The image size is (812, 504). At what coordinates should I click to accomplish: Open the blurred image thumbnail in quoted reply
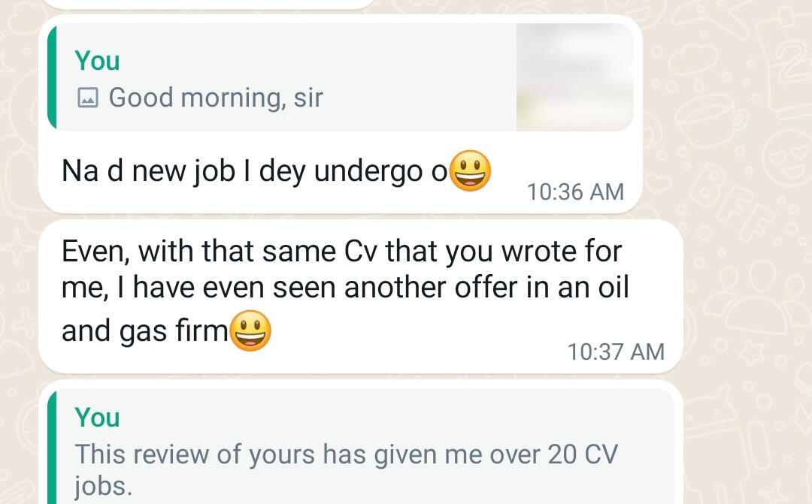[x=574, y=77]
